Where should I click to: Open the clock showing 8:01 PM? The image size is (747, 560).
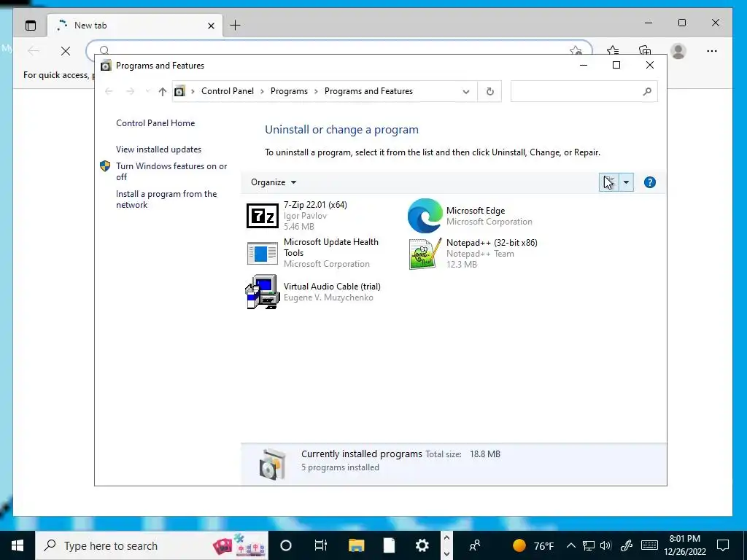685,545
